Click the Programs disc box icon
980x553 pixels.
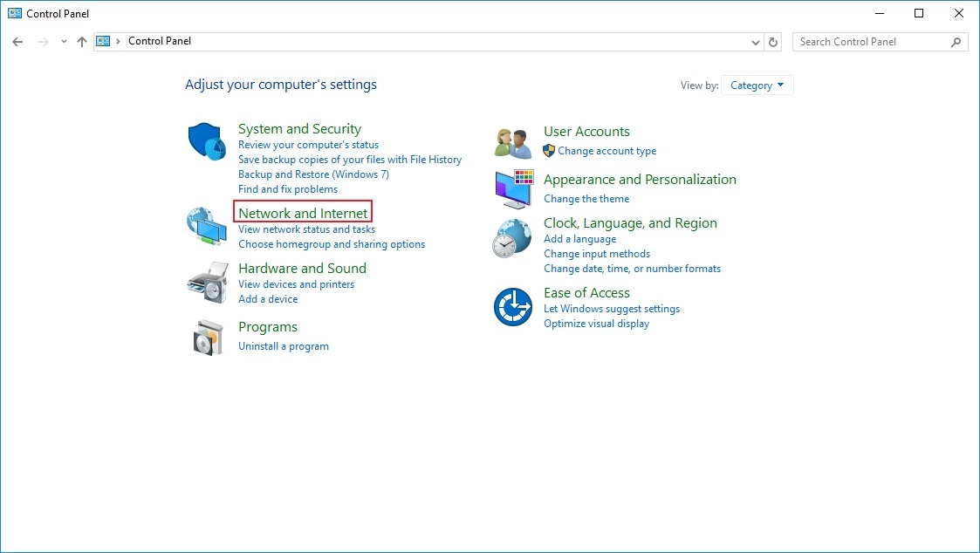click(207, 337)
